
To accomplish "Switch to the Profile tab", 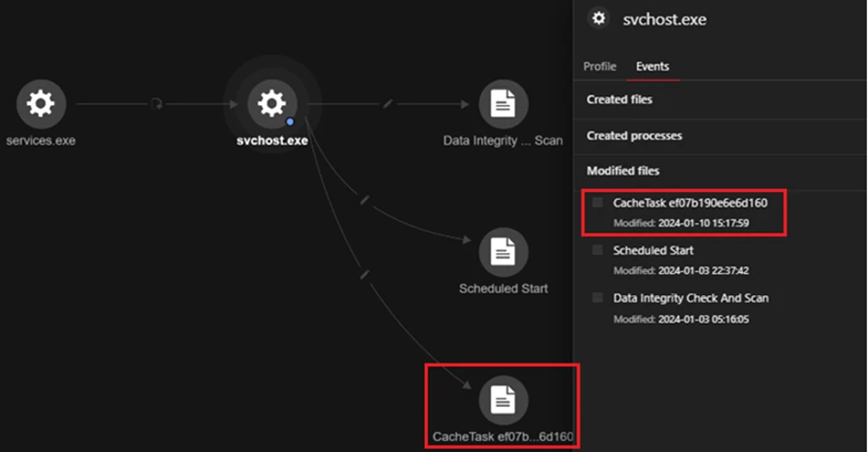I will 599,66.
